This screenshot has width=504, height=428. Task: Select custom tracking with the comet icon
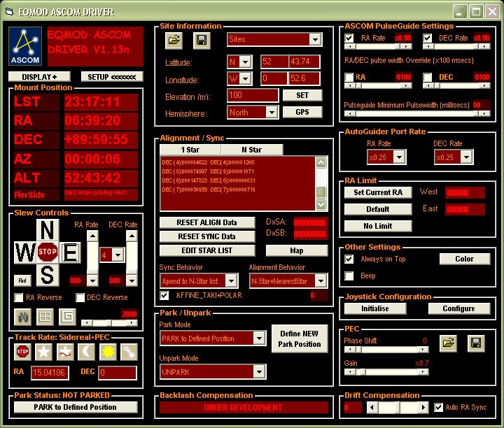pyautogui.click(x=129, y=352)
